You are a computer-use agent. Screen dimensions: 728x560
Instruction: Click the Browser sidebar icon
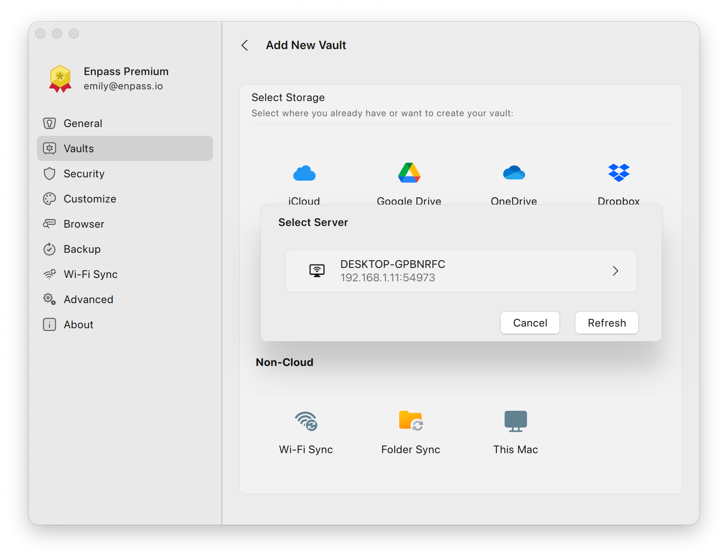49,224
